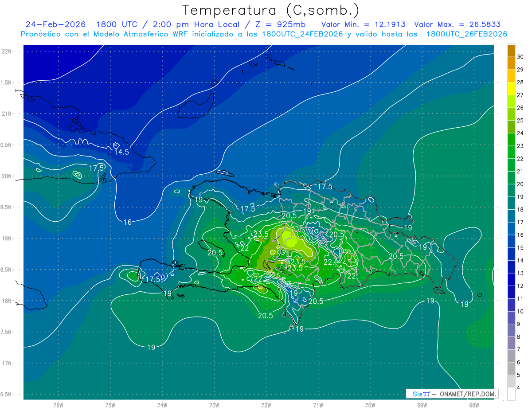Select the "Valor Min. = 12.1913" readout
This screenshot has width=532, height=411.
[364, 24]
